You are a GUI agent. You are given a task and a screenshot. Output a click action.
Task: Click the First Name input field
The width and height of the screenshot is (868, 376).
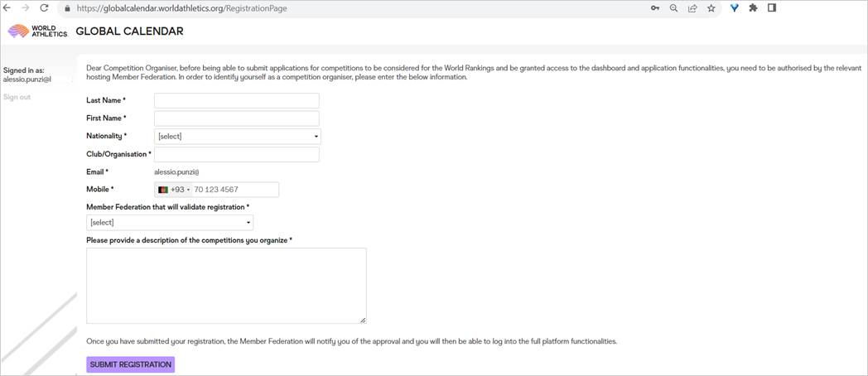click(236, 118)
